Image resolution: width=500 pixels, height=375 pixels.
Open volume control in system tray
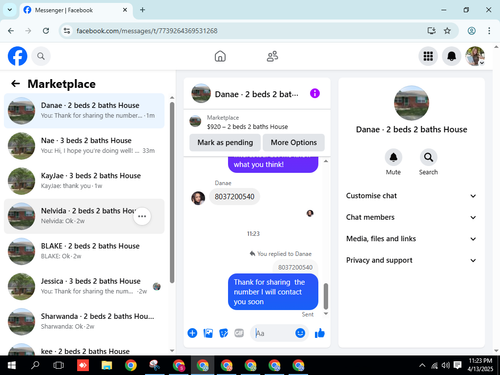tap(445, 366)
